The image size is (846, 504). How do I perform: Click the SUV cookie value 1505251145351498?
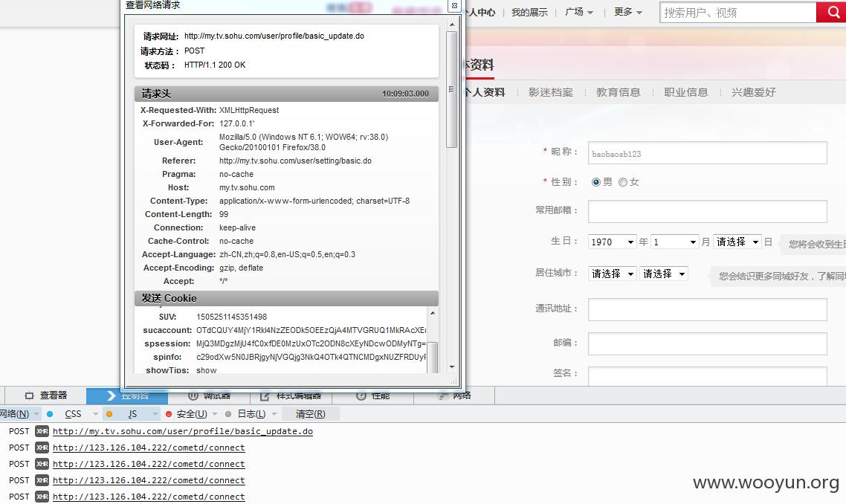tap(231, 317)
